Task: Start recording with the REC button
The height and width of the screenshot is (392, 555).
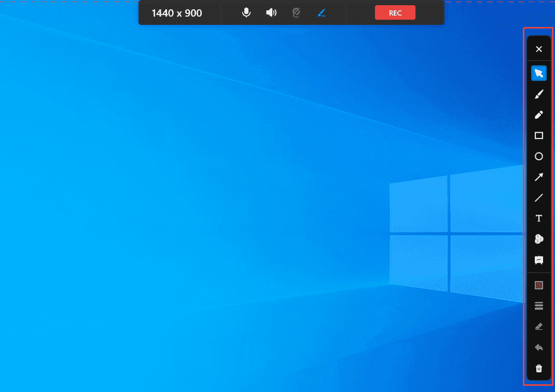Action: click(x=395, y=12)
